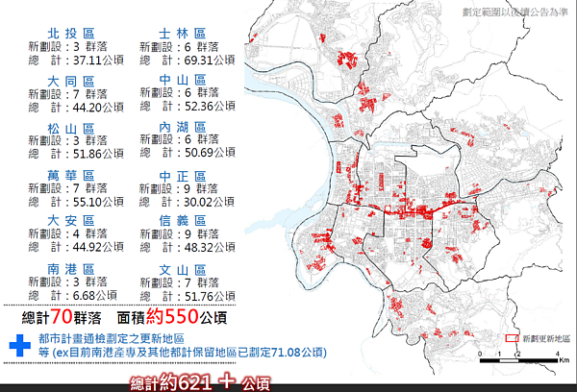Click the 南港區 district heading

click(71, 269)
